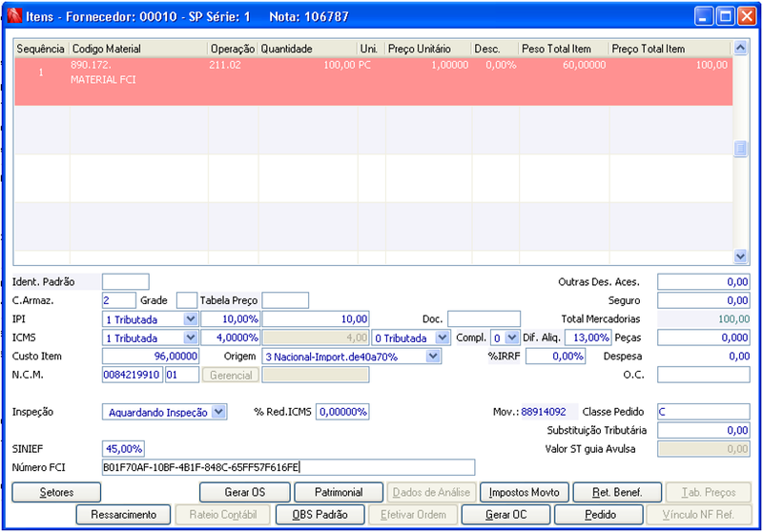Screen dimensions: 763x532
Task: Focus the Doc. input field
Action: (x=484, y=319)
